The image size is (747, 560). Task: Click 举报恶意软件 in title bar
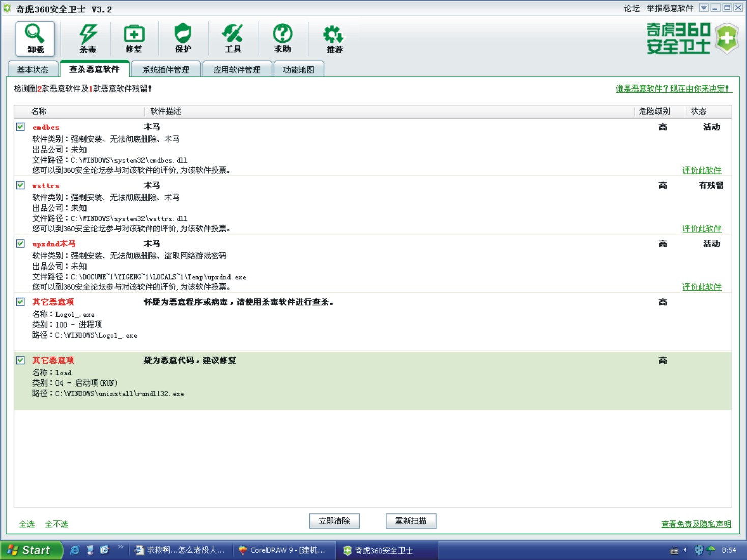tap(670, 8)
